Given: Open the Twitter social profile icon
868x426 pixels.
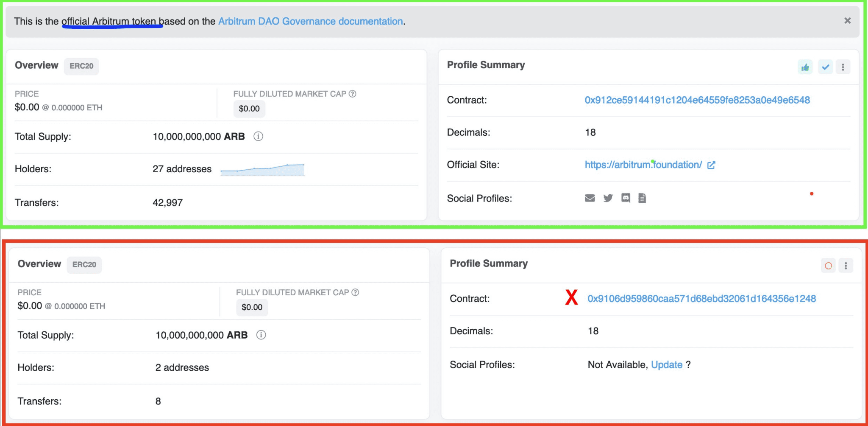Looking at the screenshot, I should pos(608,198).
